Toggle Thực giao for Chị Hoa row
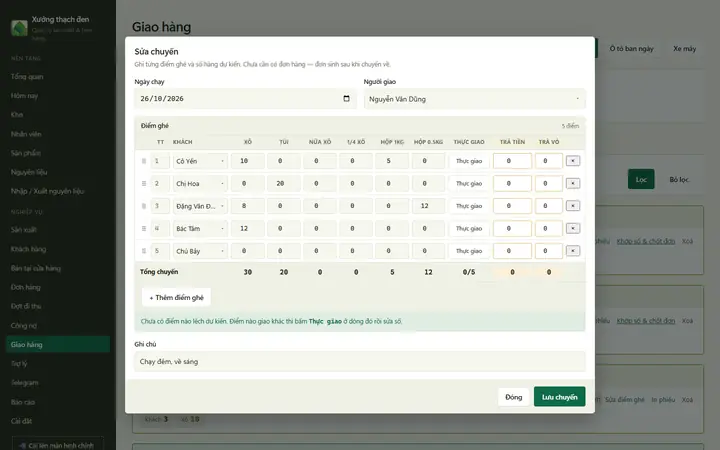Image resolution: width=720 pixels, height=450 pixels. point(469,184)
